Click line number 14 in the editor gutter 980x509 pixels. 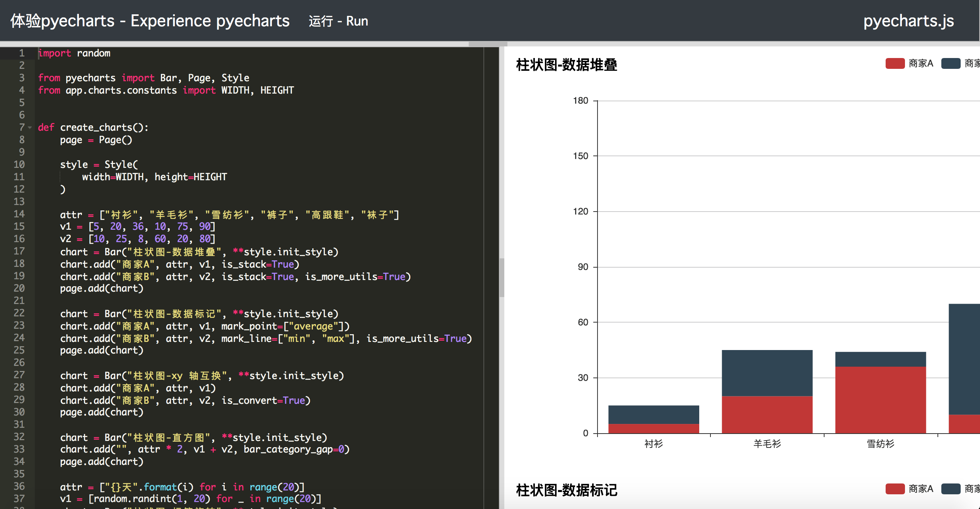(19, 214)
